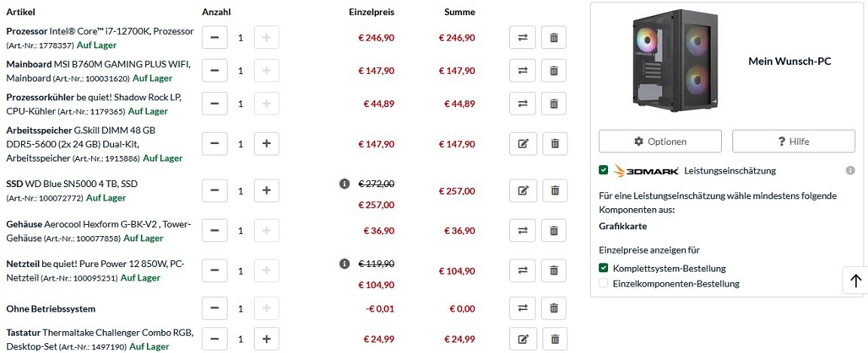This screenshot has width=868, height=353.
Task: Open 3DMark Leistungseinschätzung info icon
Action: (x=850, y=170)
